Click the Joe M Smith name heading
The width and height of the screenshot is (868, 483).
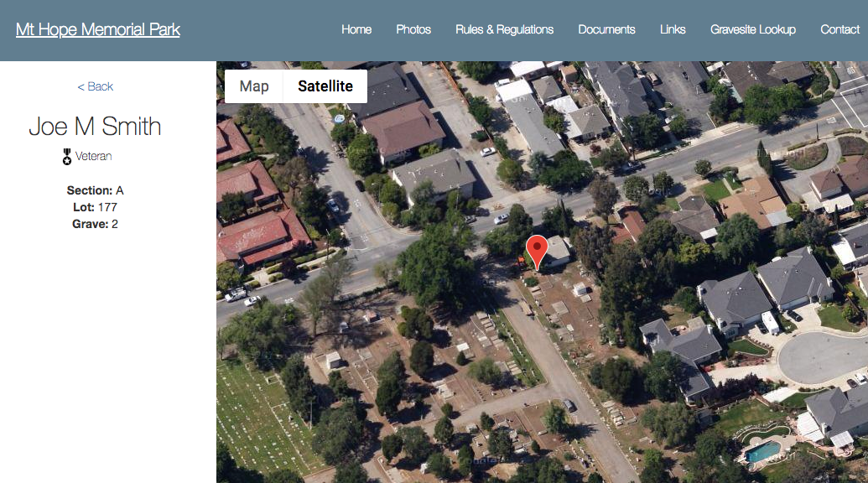tap(96, 126)
